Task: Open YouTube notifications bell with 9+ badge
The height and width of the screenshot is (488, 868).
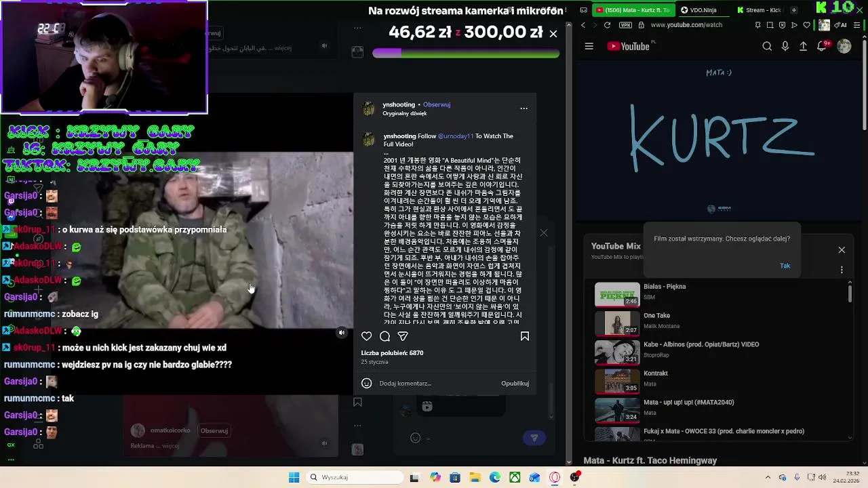Action: 823,46
